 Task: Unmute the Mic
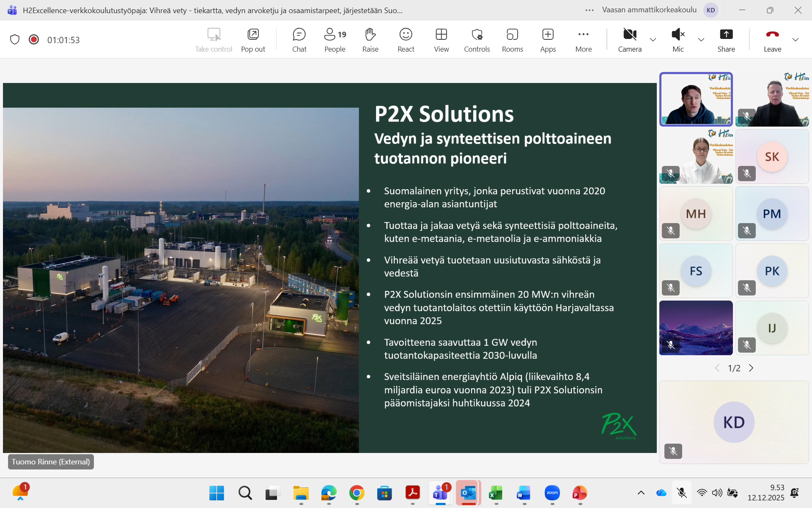tap(678, 40)
